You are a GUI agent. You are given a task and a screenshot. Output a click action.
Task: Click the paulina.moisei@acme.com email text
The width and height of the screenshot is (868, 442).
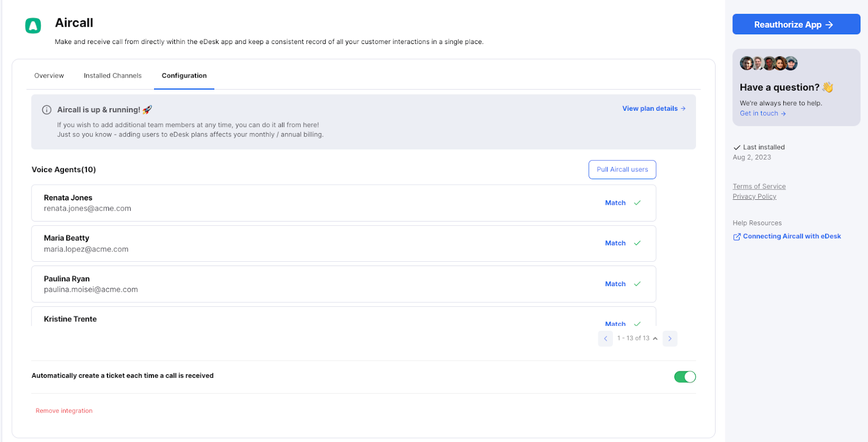[x=91, y=289]
